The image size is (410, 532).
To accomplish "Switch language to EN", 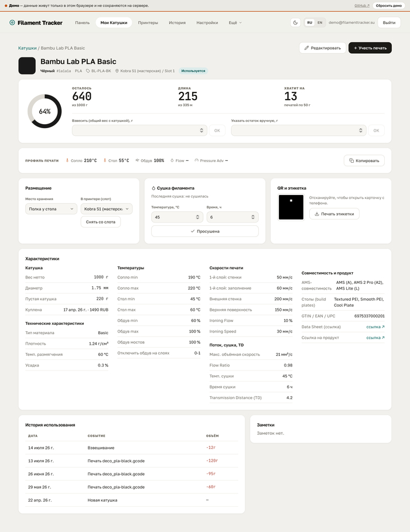I will pos(320,23).
